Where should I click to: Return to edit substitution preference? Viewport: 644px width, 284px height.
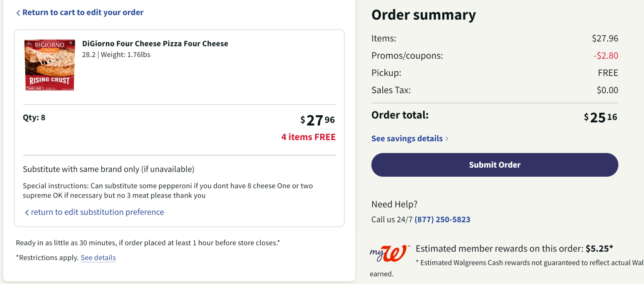[x=98, y=212]
